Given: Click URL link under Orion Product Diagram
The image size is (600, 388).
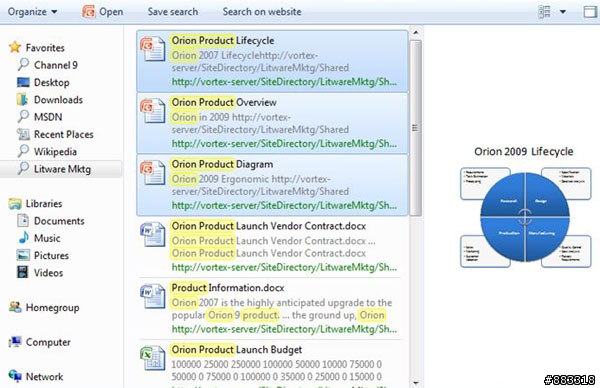Looking at the screenshot, I should pyautogui.click(x=284, y=205).
